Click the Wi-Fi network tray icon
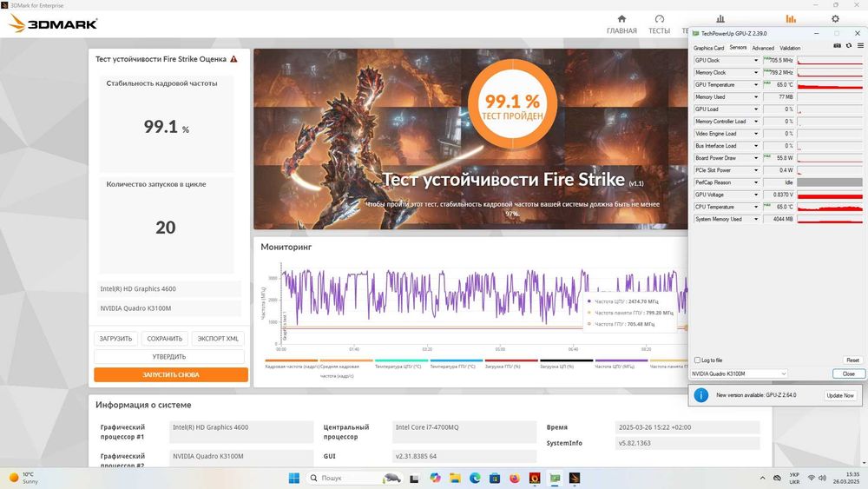The height and width of the screenshot is (489, 868). (x=812, y=478)
